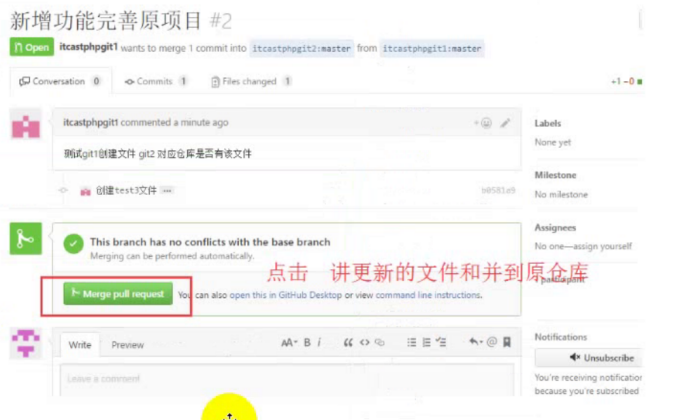Open the saved reply arrow dropdown
The image size is (692, 420).
pos(475,342)
